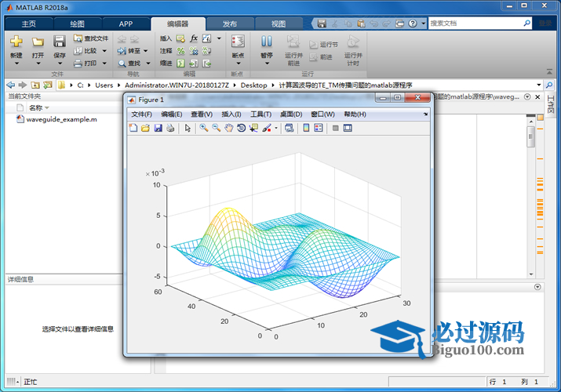Select the Pan hand tool

[229, 128]
